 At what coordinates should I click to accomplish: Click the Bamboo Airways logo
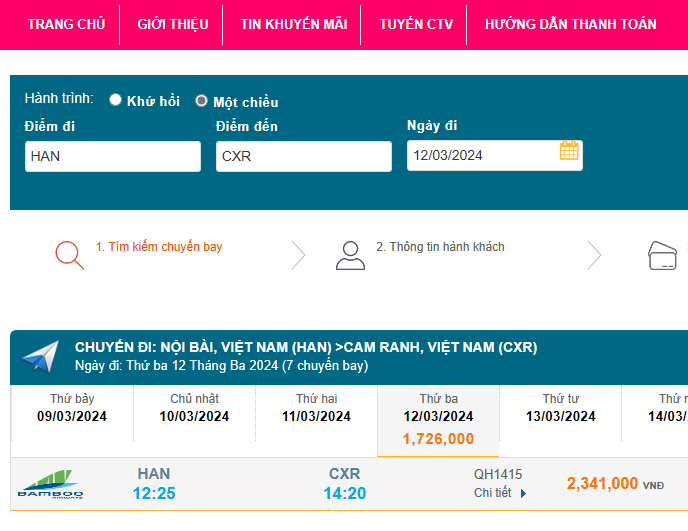[x=51, y=486]
